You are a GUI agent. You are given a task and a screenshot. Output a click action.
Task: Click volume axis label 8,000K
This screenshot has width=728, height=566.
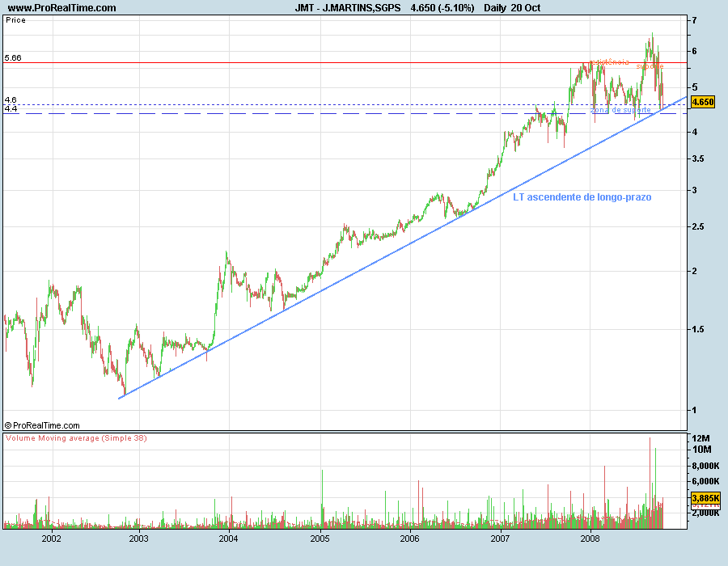click(x=705, y=466)
